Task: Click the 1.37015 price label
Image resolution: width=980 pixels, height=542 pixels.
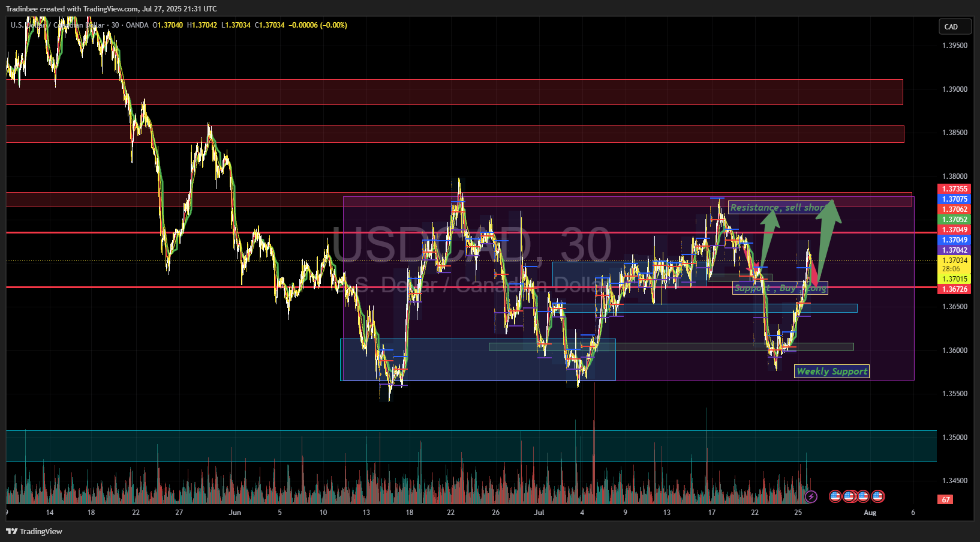Action: 954,279
